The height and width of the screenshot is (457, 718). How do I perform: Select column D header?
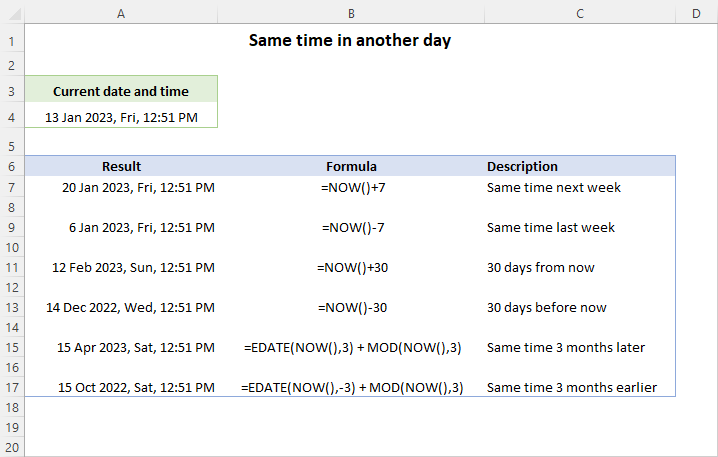point(696,13)
